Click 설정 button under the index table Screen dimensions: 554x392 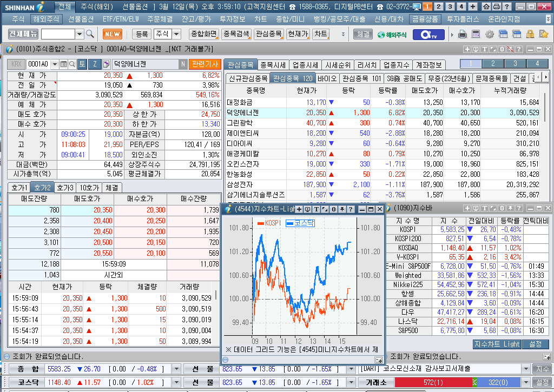pyautogui.click(x=535, y=344)
